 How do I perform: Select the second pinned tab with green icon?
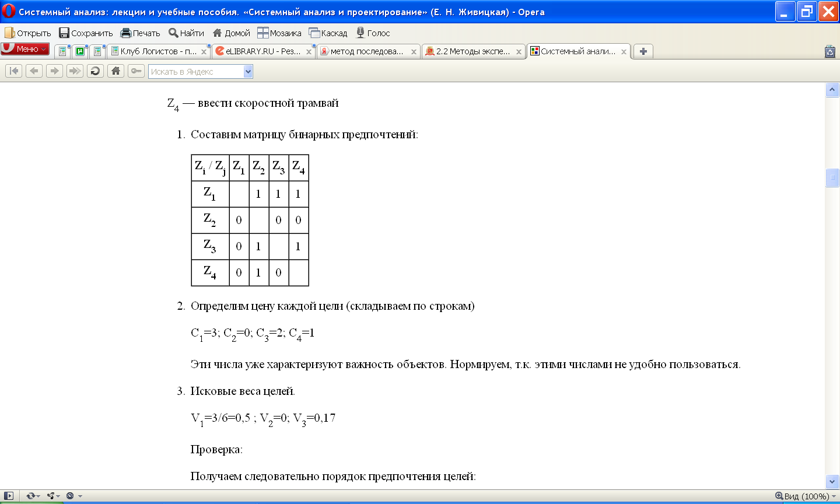80,51
